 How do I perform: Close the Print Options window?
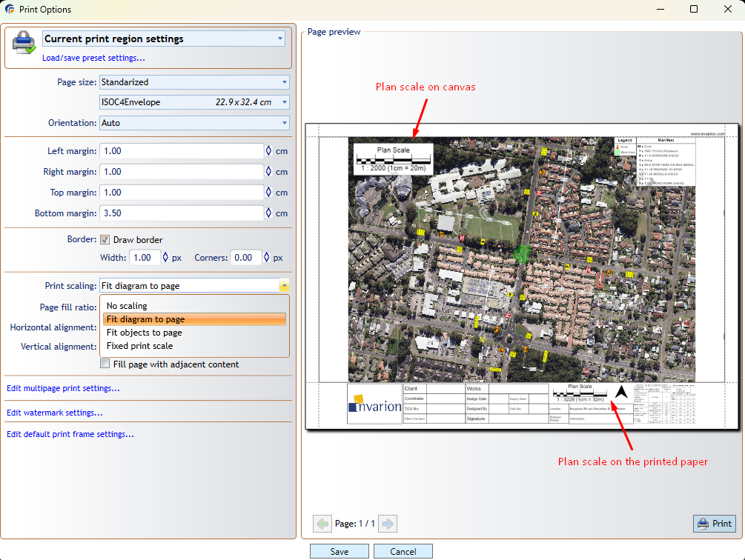pos(728,9)
